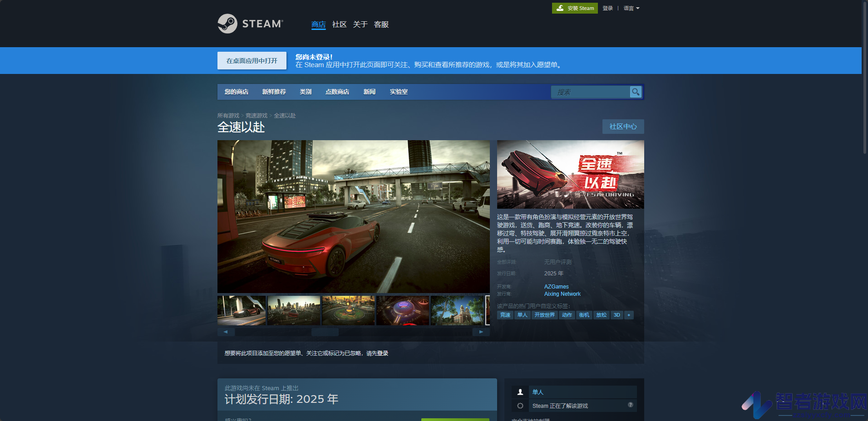Click the single-player person icon
The height and width of the screenshot is (421, 868).
coord(520,392)
